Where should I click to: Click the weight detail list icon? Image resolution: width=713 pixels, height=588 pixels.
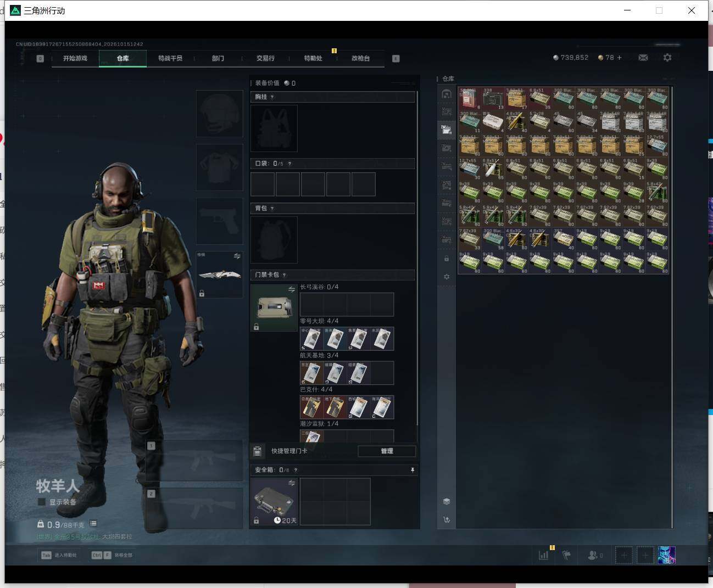tap(93, 524)
